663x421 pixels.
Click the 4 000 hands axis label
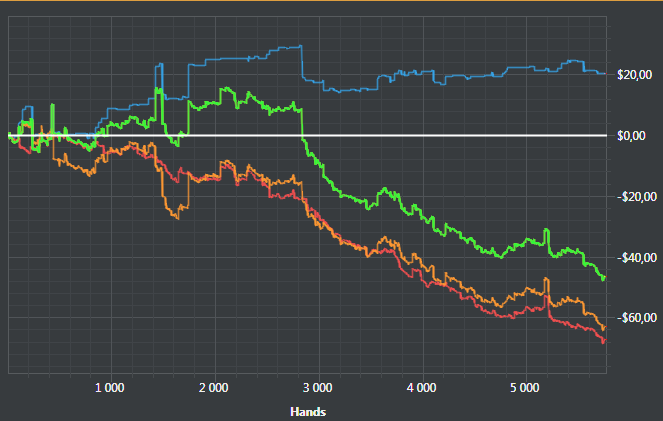click(x=422, y=388)
